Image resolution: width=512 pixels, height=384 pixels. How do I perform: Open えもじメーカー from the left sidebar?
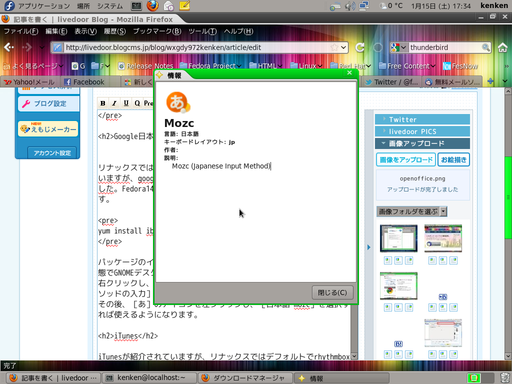click(x=48, y=129)
